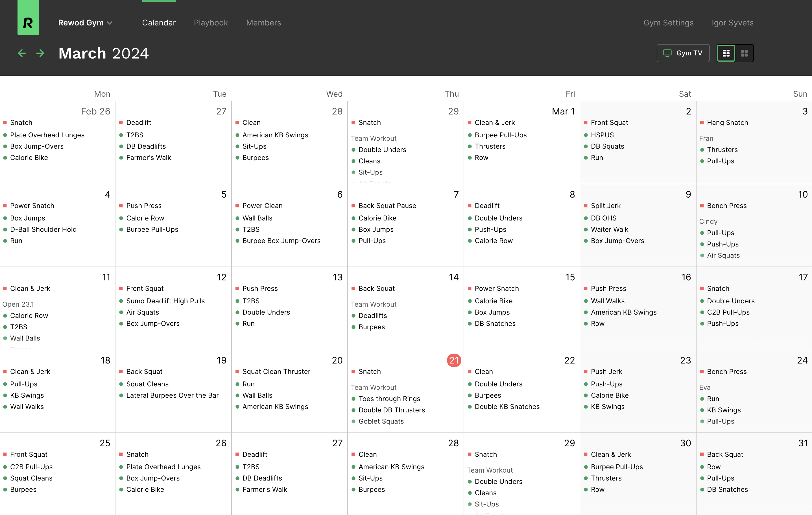Open the Playbook tab

(x=211, y=23)
